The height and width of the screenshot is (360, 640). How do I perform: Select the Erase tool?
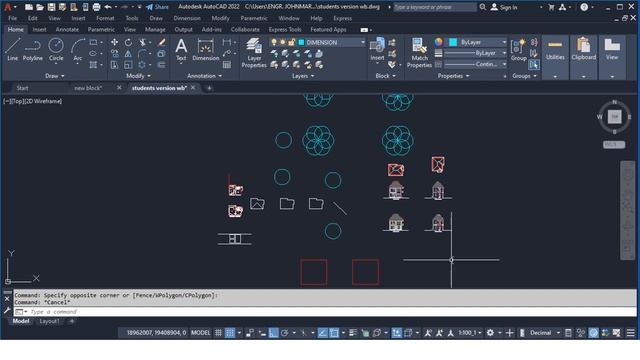click(x=162, y=42)
